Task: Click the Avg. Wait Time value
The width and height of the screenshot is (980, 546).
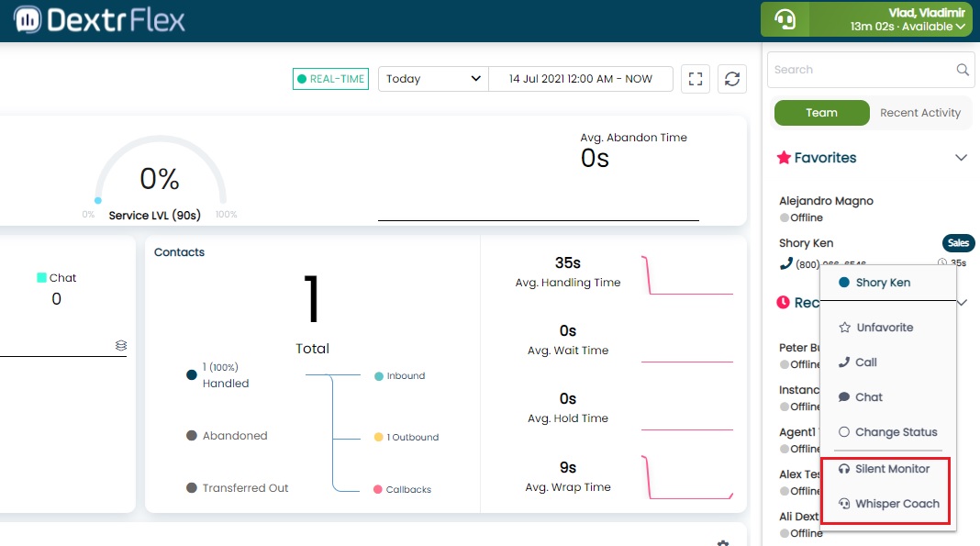Action: (567, 331)
